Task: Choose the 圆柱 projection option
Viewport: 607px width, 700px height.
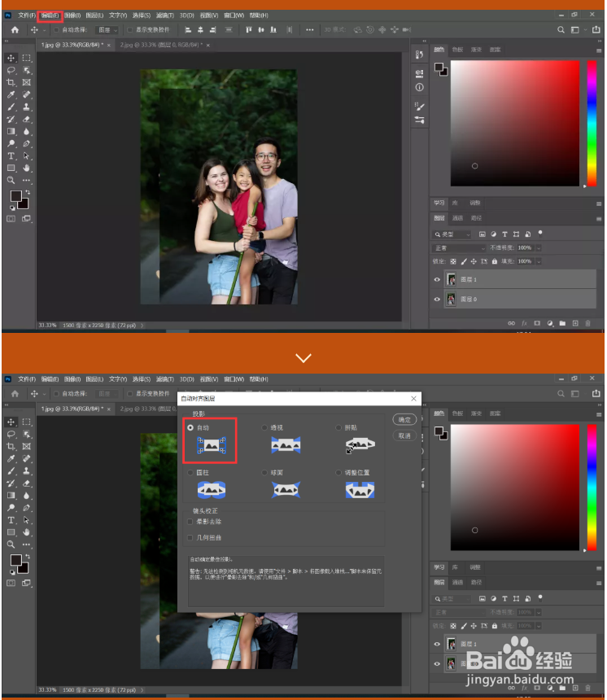Action: pyautogui.click(x=190, y=473)
